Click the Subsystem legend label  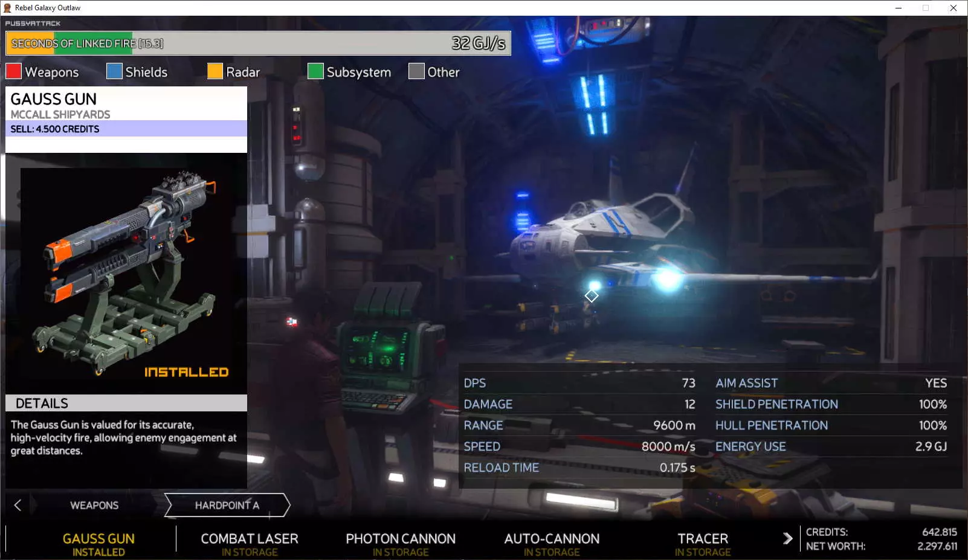[x=359, y=72]
